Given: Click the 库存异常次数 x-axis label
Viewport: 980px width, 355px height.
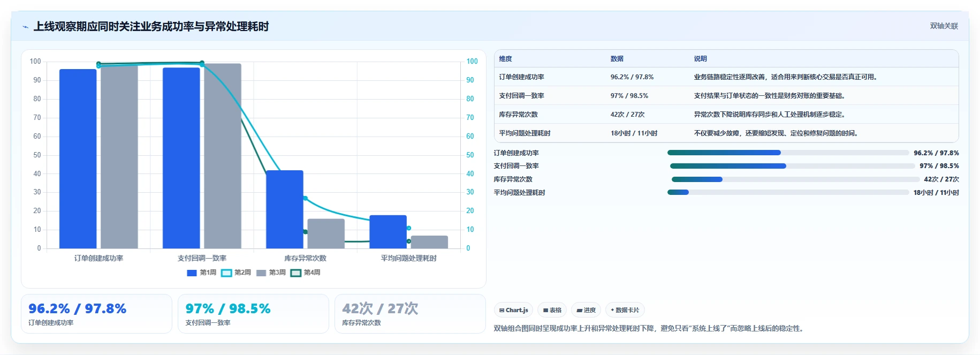Looking at the screenshot, I should point(305,258).
